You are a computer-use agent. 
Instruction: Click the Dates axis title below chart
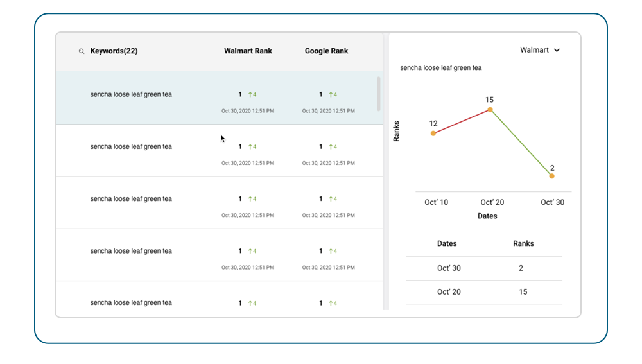[x=487, y=216]
